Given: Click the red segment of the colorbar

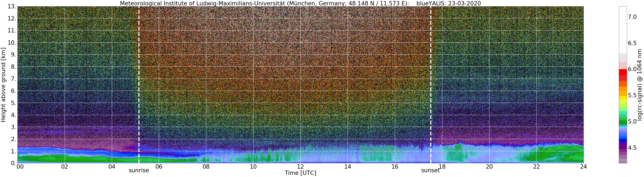Looking at the screenshot, I should (623, 72).
